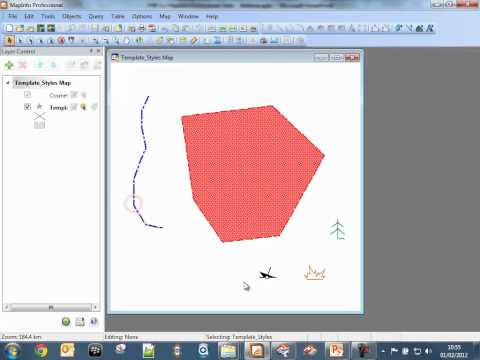
Task: Open the Options menu
Action: coord(142,16)
